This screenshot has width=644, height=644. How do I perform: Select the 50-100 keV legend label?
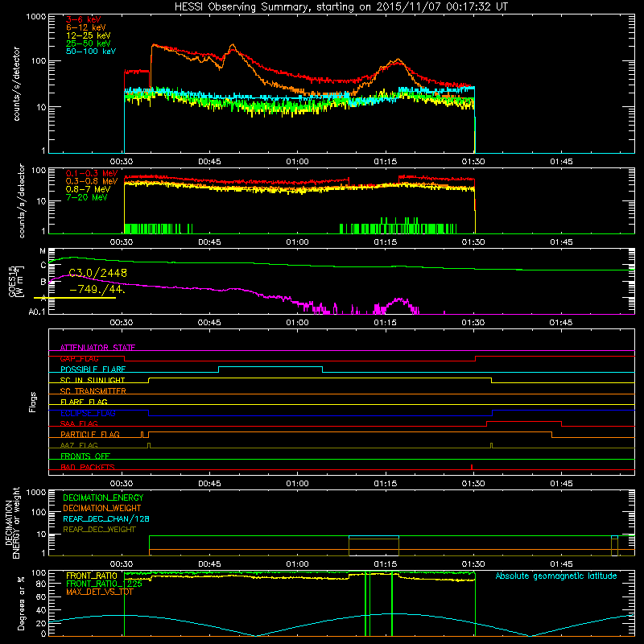91,52
